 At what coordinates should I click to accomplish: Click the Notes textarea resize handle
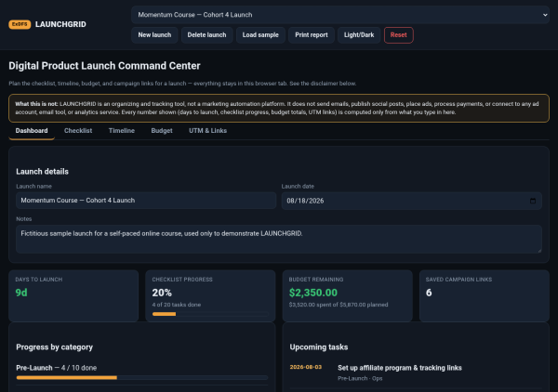[x=539, y=251]
